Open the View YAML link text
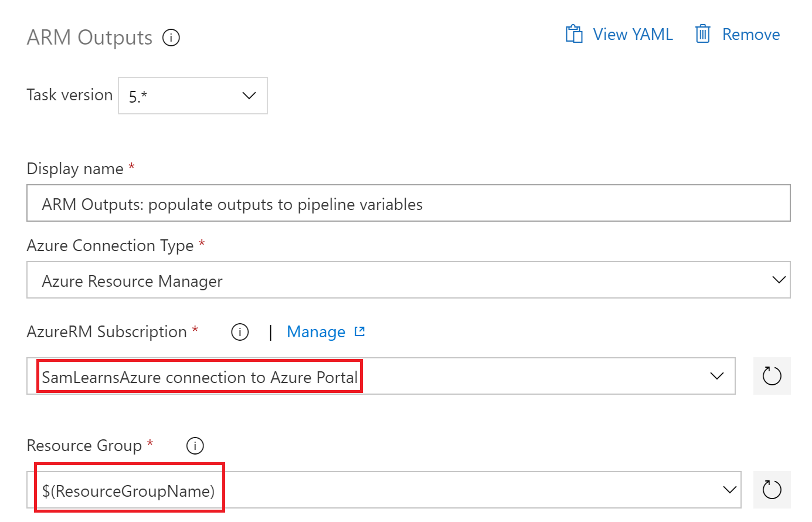812x522 pixels. coord(633,35)
